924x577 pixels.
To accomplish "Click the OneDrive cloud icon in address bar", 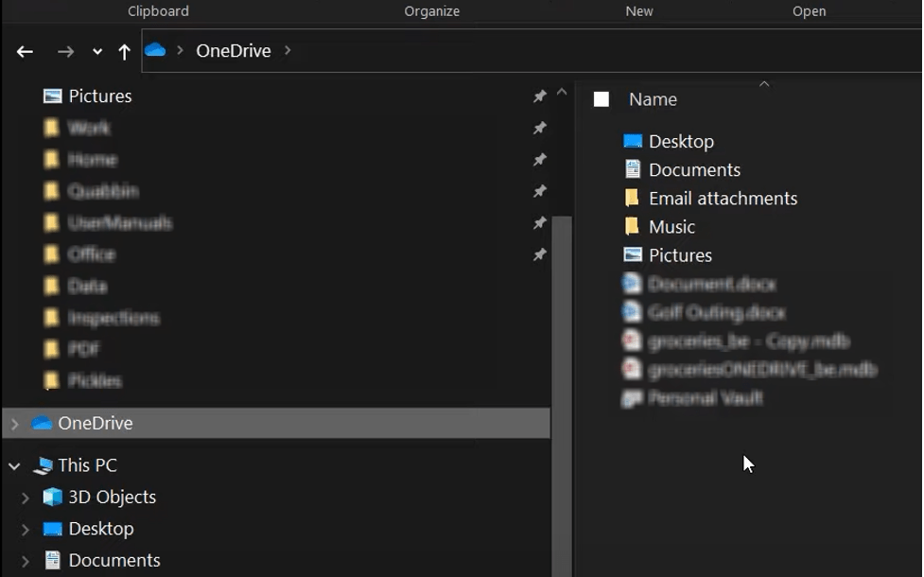I will [x=155, y=50].
